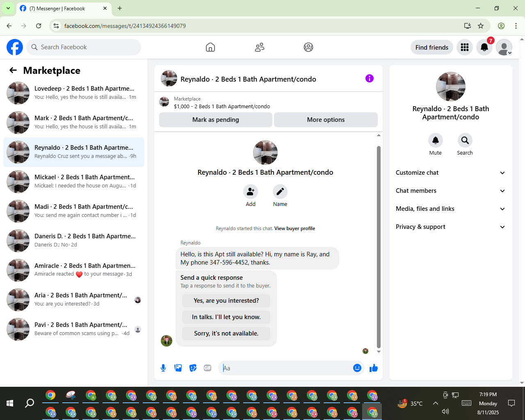Expand Chat members section

pyautogui.click(x=451, y=191)
